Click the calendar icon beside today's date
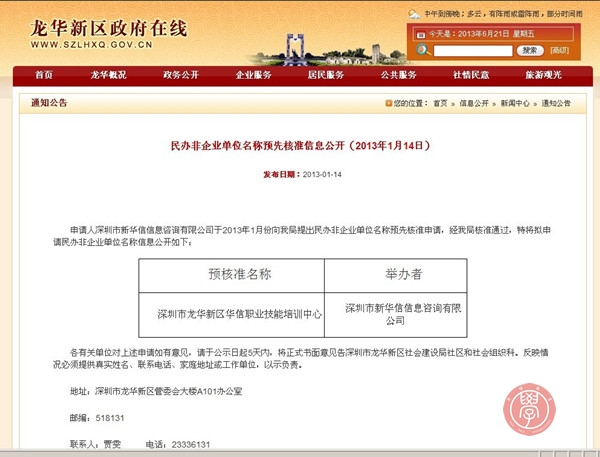Screen dimensions: 600x457 coord(421,34)
